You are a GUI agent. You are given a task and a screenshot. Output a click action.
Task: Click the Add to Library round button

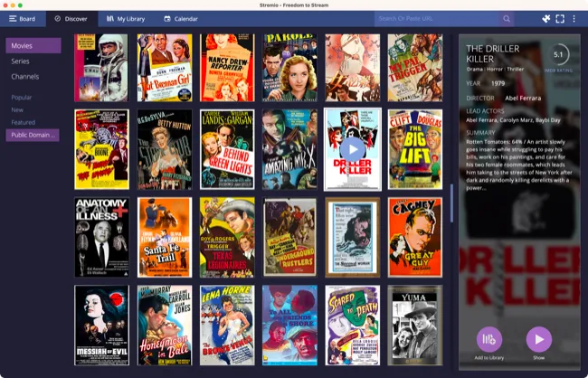pos(489,339)
